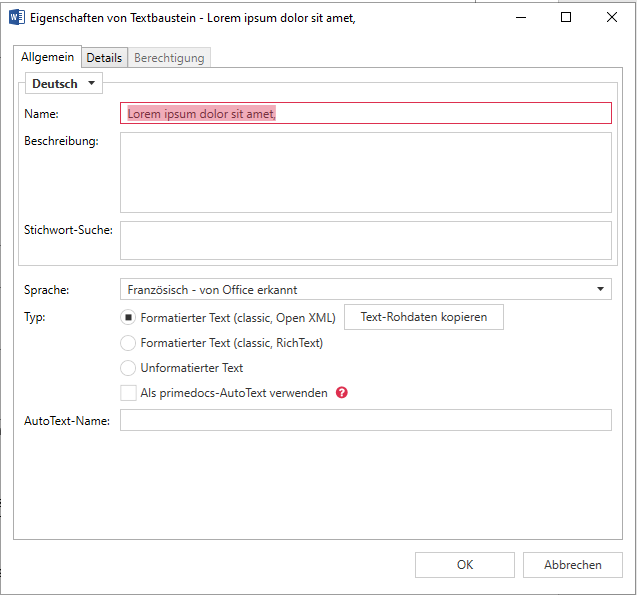Viewport: 637px width, 595px height.
Task: Click the Word icon in title bar
Action: pyautogui.click(x=17, y=17)
